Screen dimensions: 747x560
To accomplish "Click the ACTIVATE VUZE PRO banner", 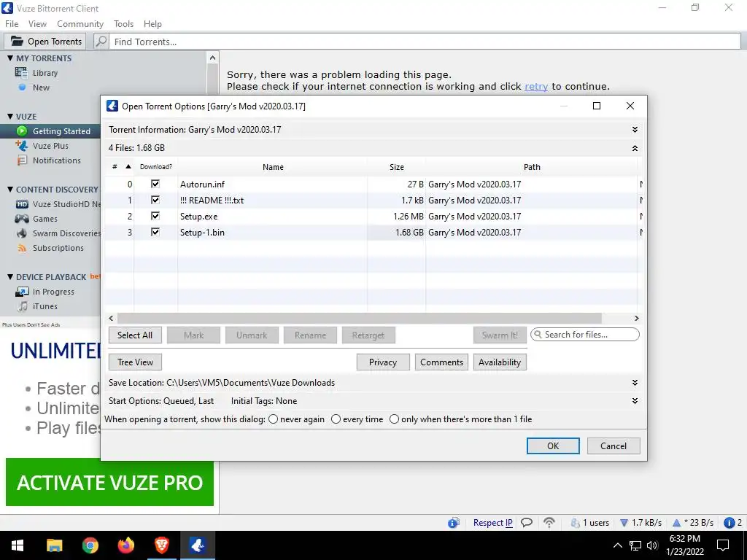I will point(109,482).
